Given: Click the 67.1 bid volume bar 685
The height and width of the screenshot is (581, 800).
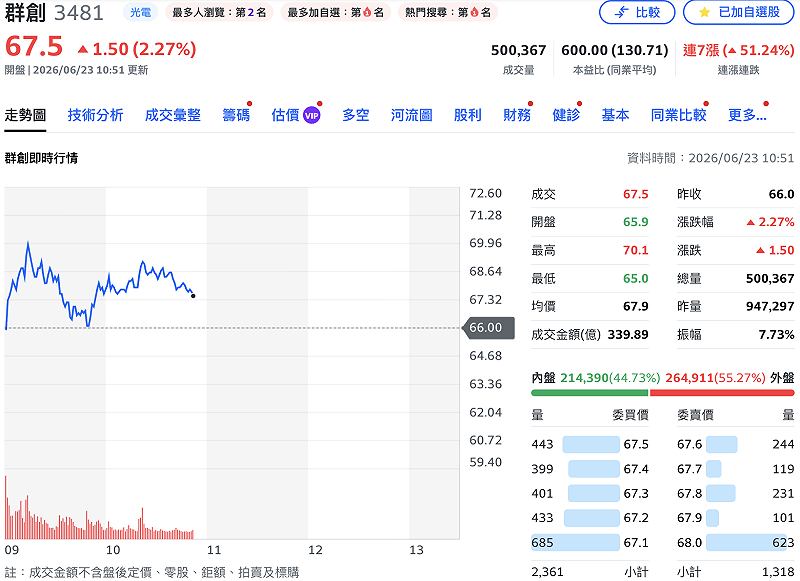Looking at the screenshot, I should coord(576,542).
